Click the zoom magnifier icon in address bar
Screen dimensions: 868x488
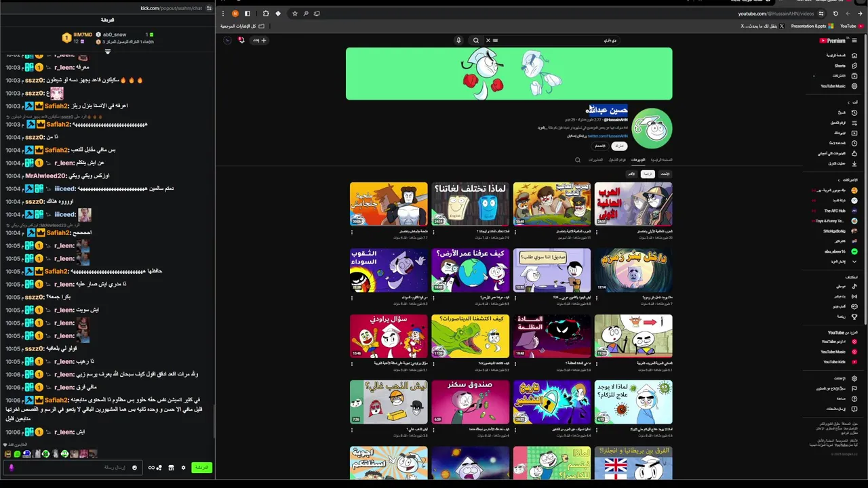pos(306,14)
